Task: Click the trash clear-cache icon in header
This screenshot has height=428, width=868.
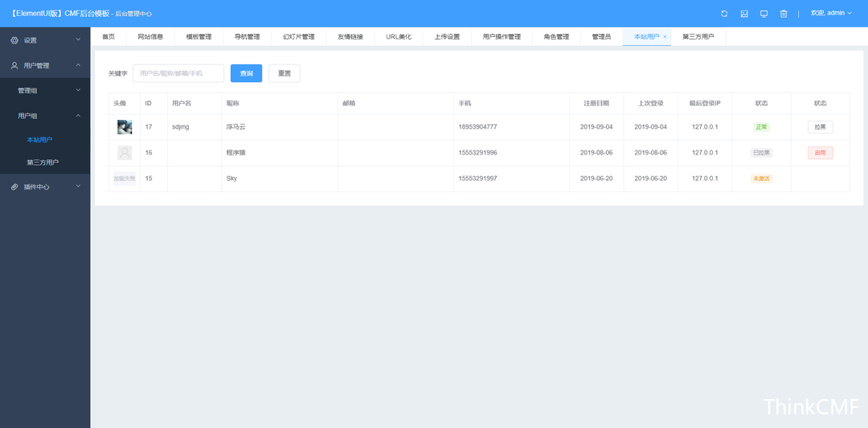Action: tap(784, 14)
